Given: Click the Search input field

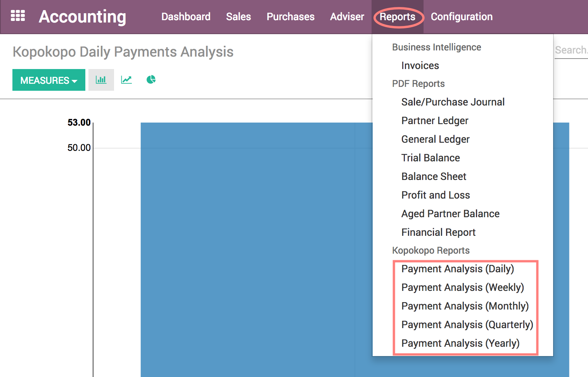Looking at the screenshot, I should 571,50.
